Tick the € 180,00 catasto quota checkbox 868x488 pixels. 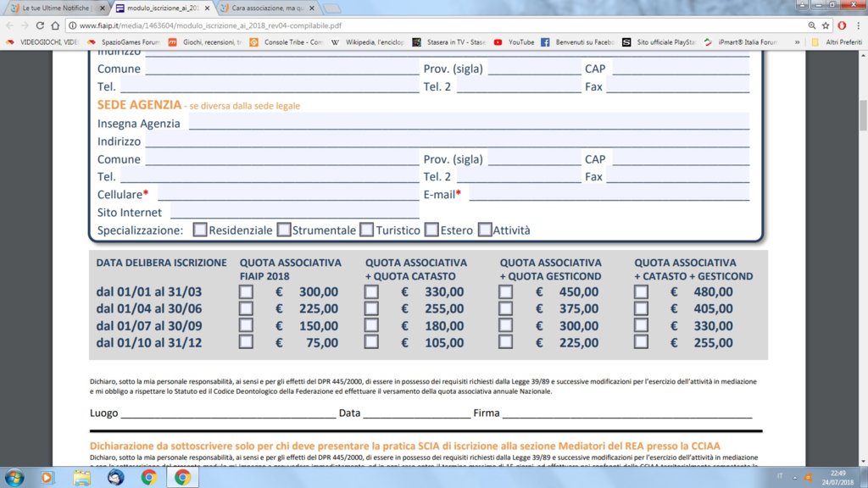(371, 325)
